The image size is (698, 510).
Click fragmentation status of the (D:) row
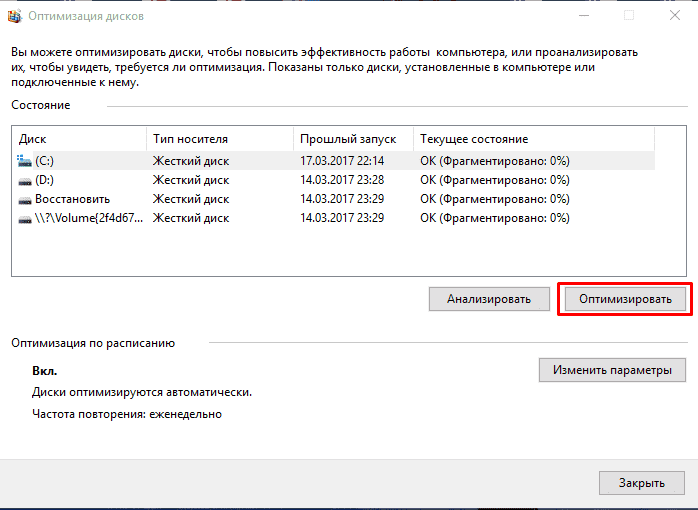495,180
